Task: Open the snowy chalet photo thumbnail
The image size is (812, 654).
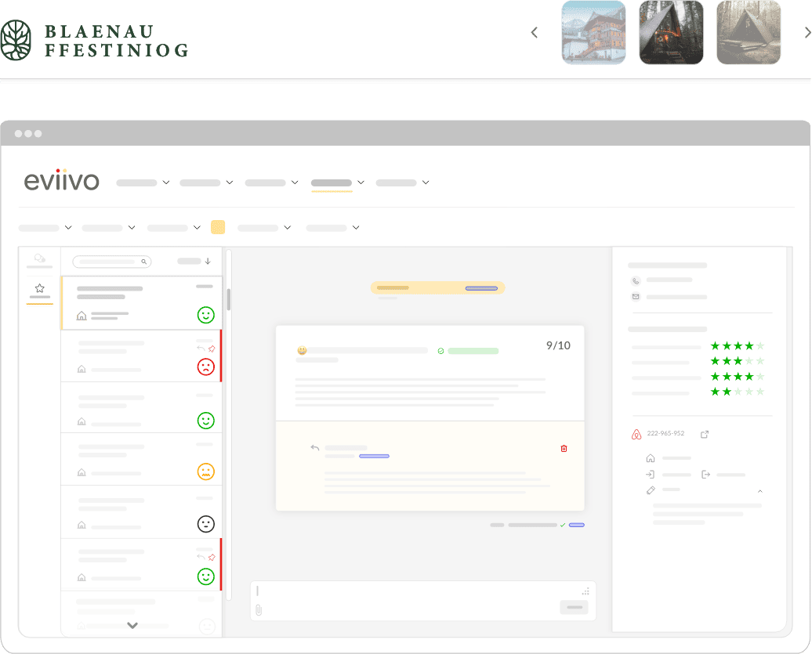Action: click(x=593, y=33)
